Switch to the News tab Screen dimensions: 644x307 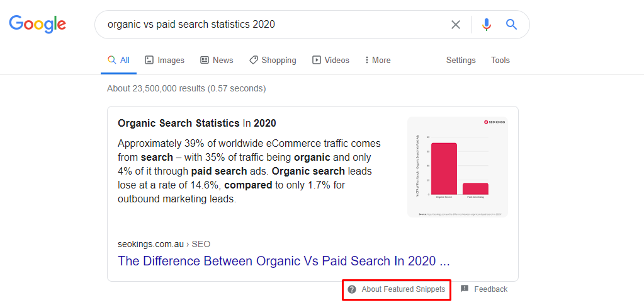tap(217, 60)
